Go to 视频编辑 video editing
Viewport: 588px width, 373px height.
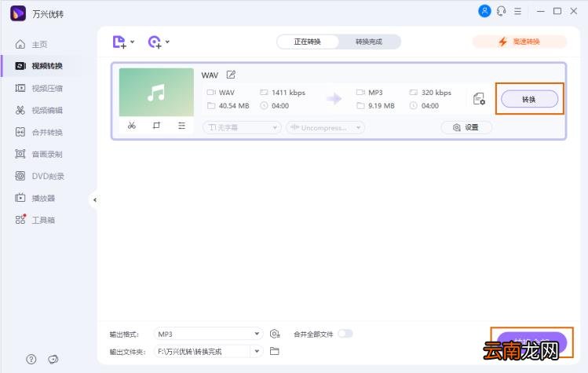tap(39, 110)
